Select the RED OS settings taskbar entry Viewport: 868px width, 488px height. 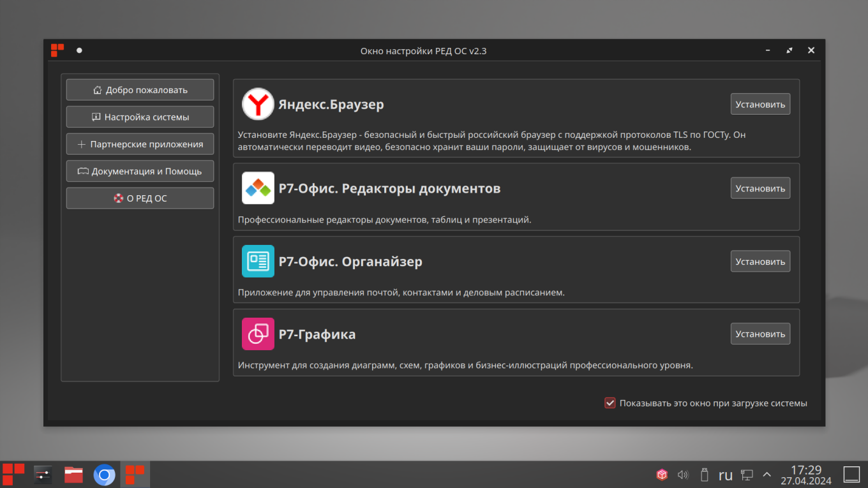135,475
